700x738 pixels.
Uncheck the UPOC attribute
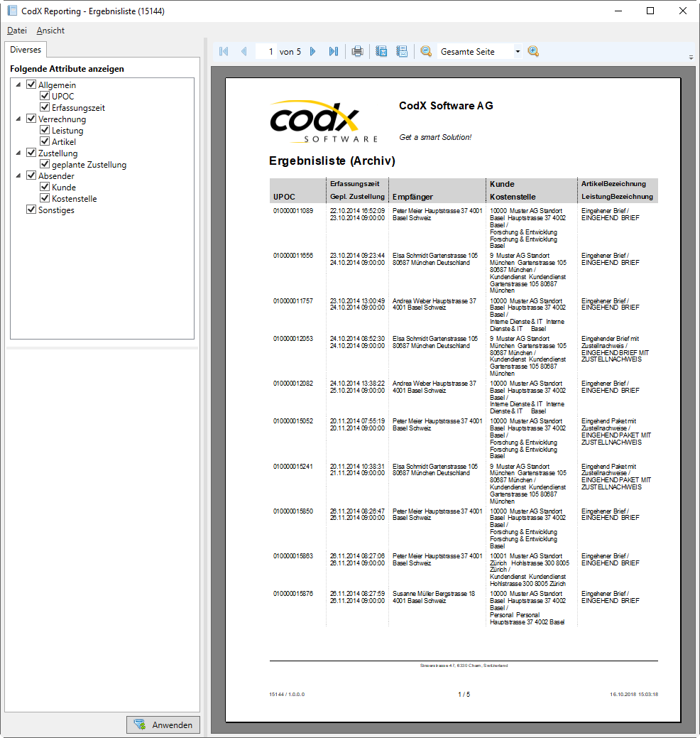(x=45, y=96)
